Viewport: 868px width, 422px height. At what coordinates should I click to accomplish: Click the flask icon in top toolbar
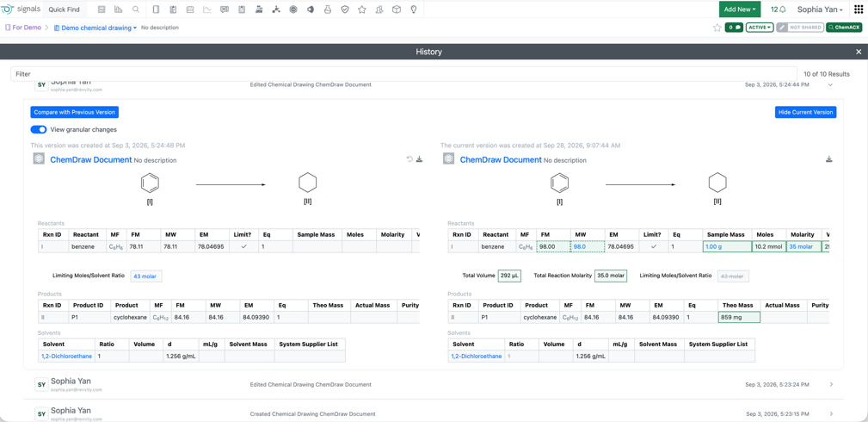click(x=328, y=9)
